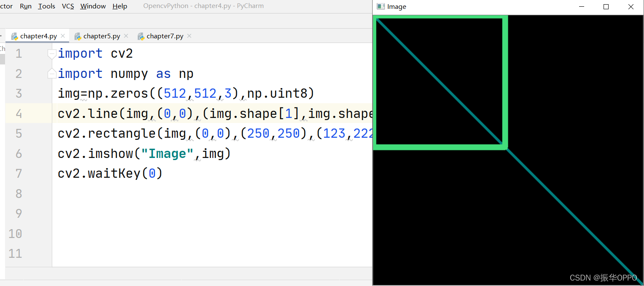Image resolution: width=644 pixels, height=286 pixels.
Task: Click line number 7 in the gutter
Action: point(19,174)
